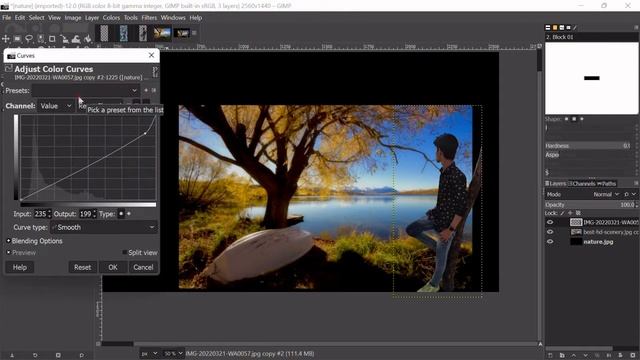Screen dimensions: 640x360
Task: Choose the circle brush shape
Action: click(x=567, y=119)
